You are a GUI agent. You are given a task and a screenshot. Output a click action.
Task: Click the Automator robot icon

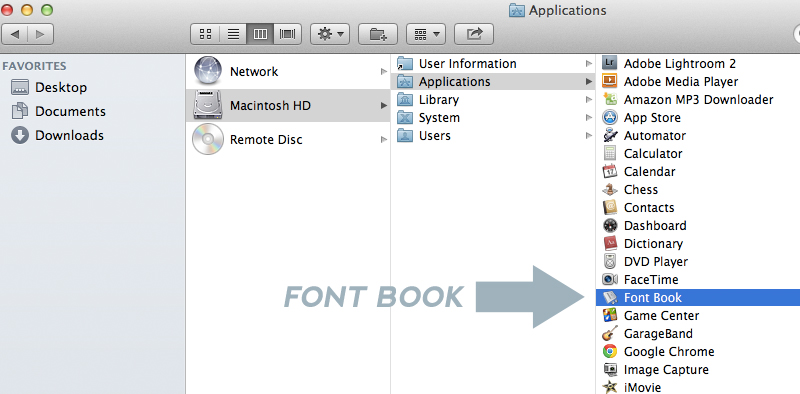[x=610, y=135]
